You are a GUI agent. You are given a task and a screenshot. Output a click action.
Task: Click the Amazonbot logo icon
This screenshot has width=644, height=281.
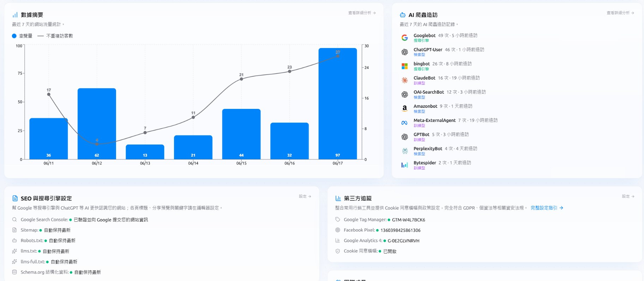[405, 109]
